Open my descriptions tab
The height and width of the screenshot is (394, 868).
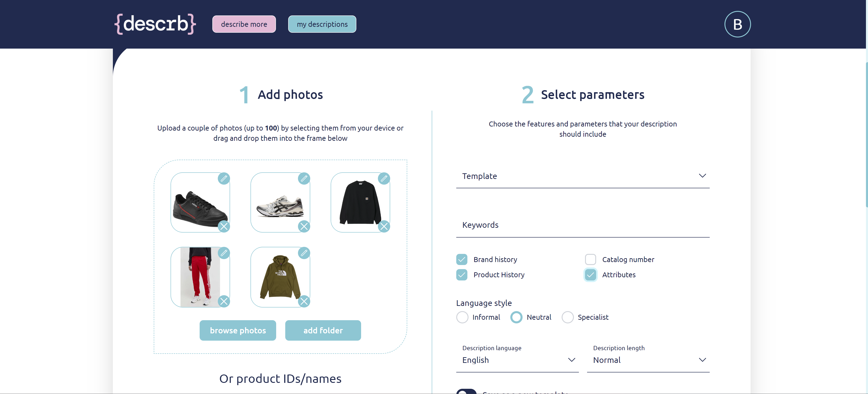coord(322,24)
